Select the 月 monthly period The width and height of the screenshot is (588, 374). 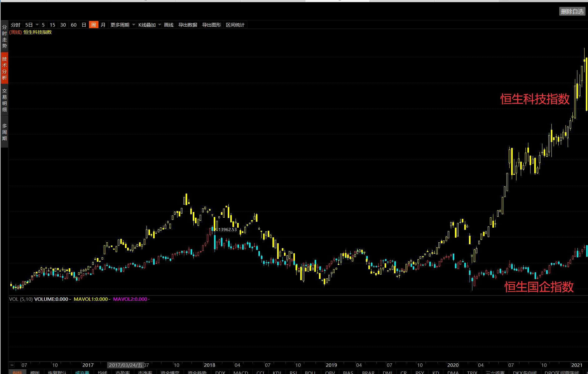[x=103, y=25]
